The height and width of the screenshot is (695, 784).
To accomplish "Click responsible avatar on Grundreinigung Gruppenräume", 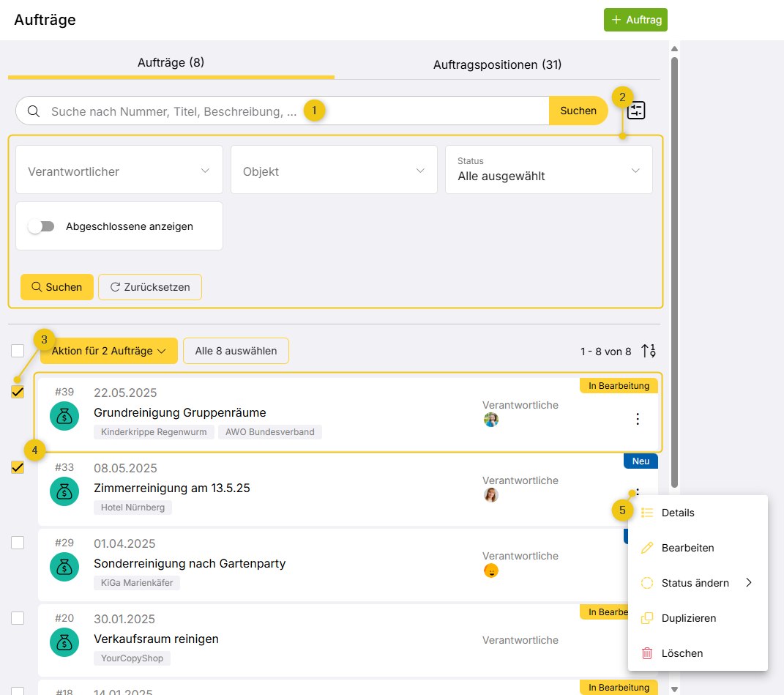I will click(491, 420).
